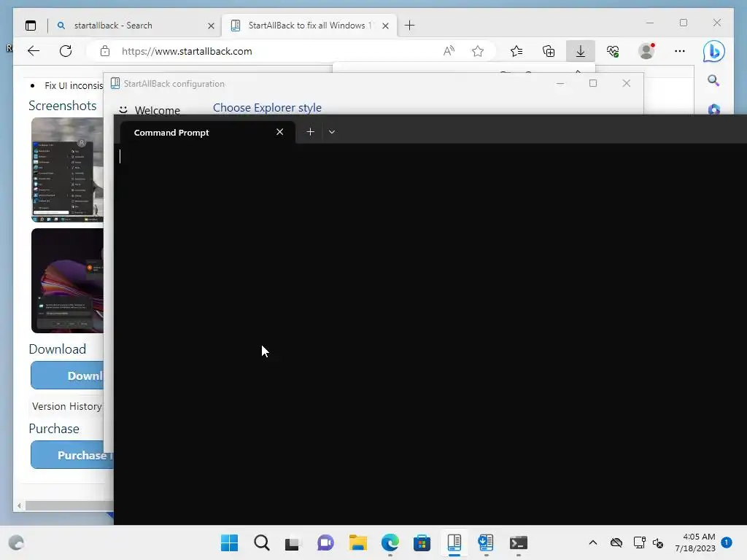Switch to StartAllBack configuration taskbar icon

coord(454,542)
